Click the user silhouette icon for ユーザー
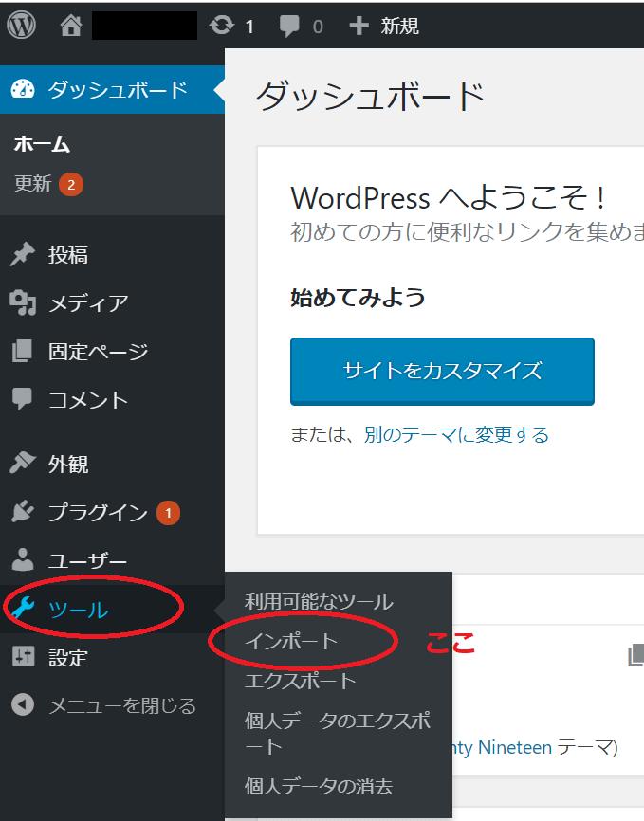The width and height of the screenshot is (644, 821). (x=23, y=559)
